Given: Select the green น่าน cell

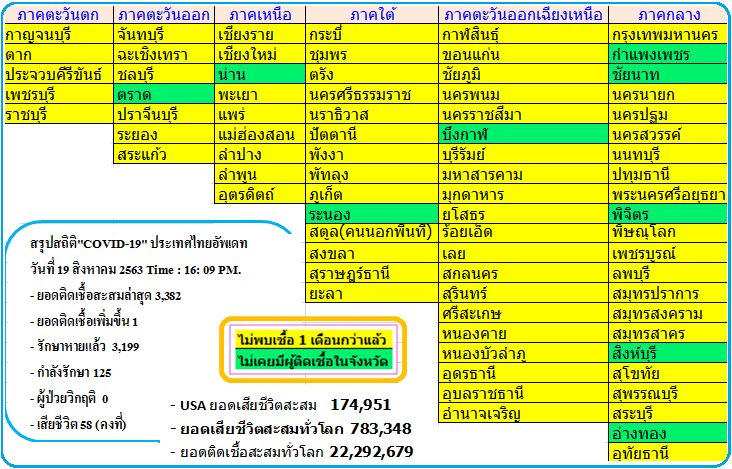Looking at the screenshot, I should 260,74.
